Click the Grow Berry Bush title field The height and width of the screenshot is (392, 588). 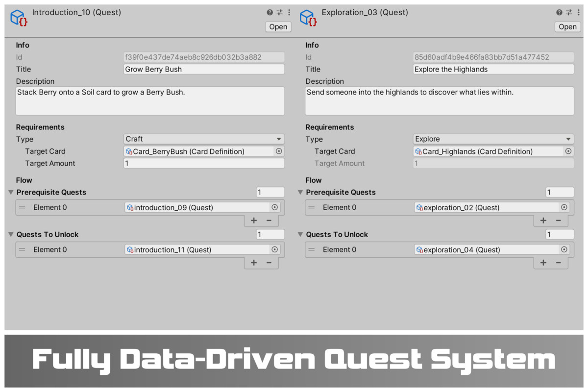point(204,69)
